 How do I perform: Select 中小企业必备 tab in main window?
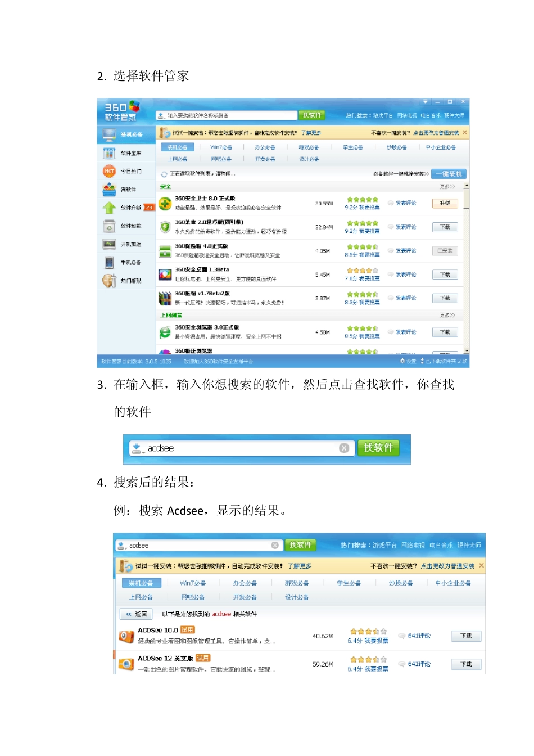tap(441, 147)
